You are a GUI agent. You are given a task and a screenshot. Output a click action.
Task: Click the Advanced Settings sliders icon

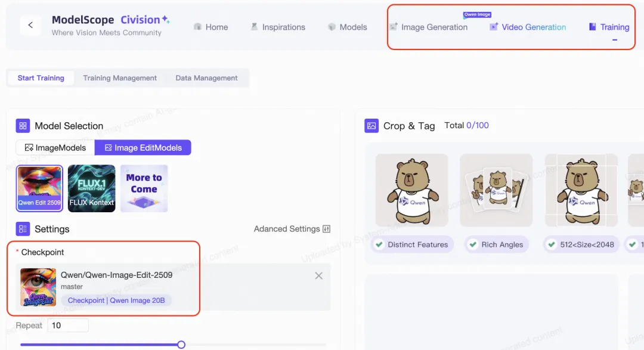327,229
